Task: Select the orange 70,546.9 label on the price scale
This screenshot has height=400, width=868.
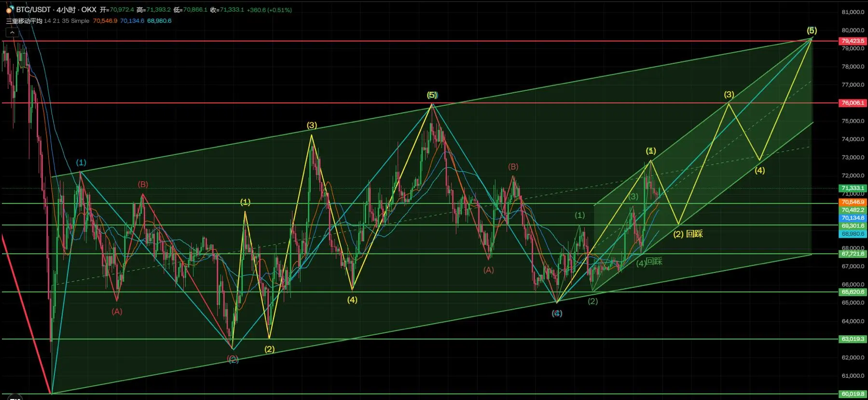Action: coord(853,202)
